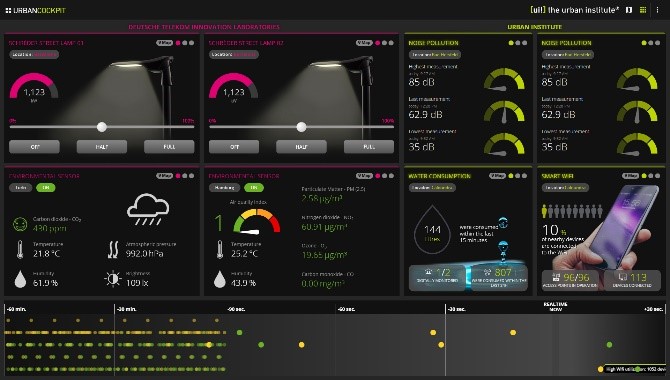
Task: Select the split-panel view icon in header
Action: (x=629, y=10)
